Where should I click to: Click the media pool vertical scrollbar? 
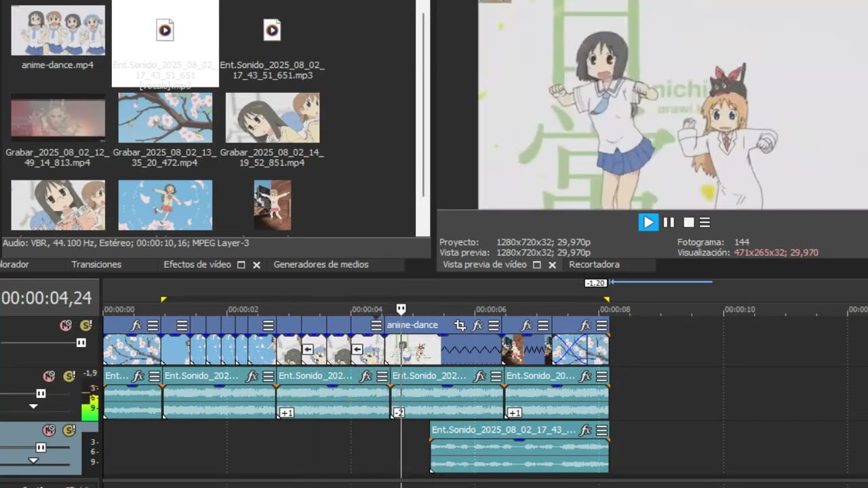423,105
